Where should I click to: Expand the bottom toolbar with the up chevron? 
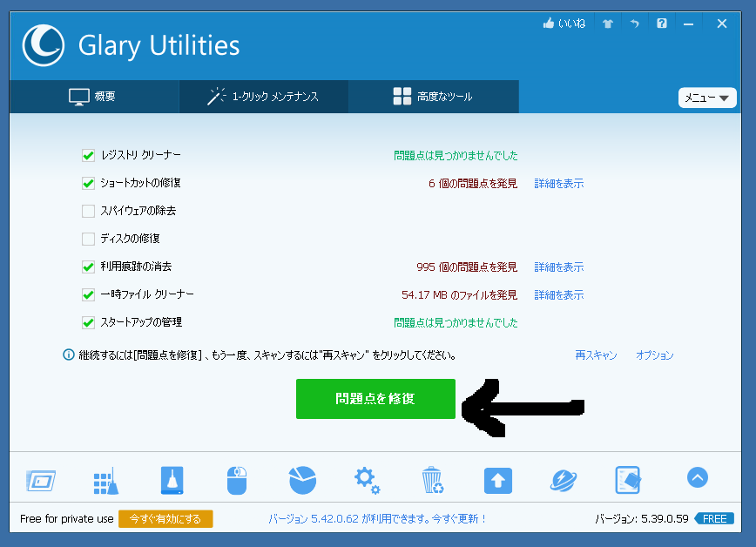(x=697, y=478)
